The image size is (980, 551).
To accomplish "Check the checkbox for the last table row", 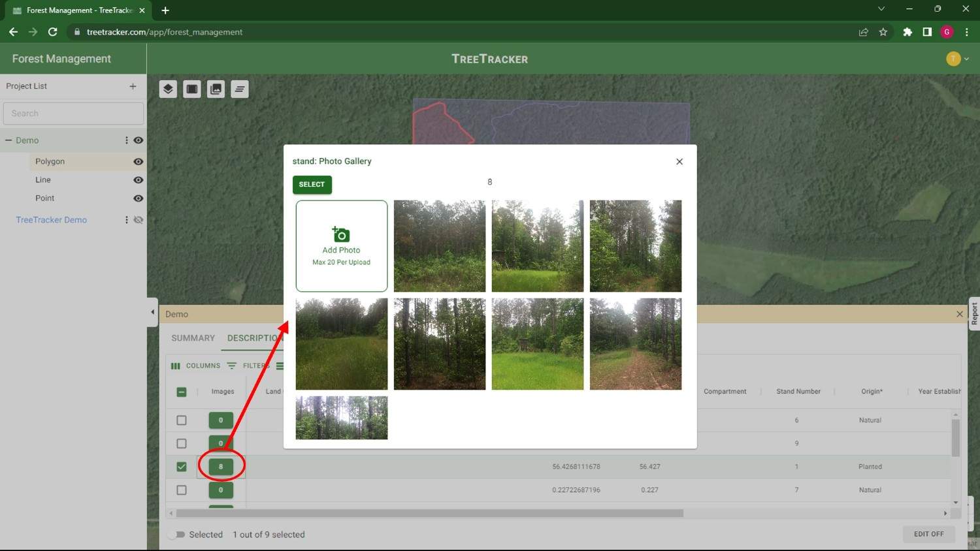I will (x=182, y=490).
